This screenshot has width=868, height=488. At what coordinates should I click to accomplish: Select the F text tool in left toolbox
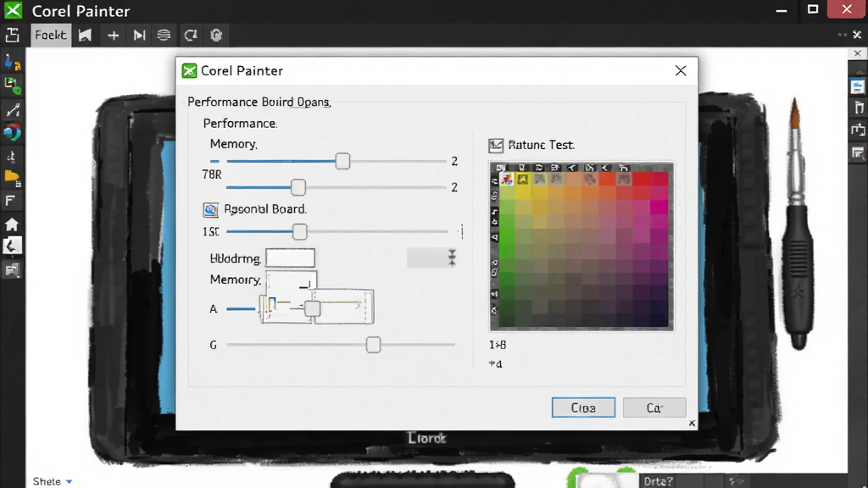(x=10, y=201)
